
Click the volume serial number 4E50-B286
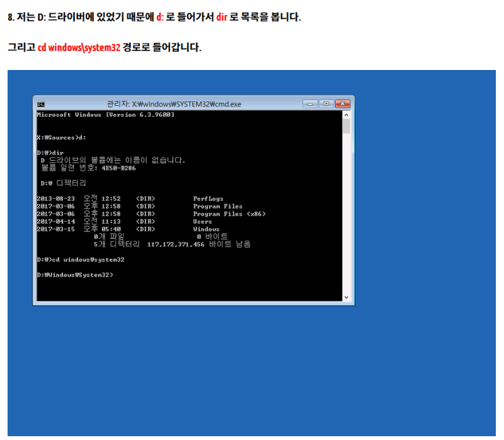[118, 168]
